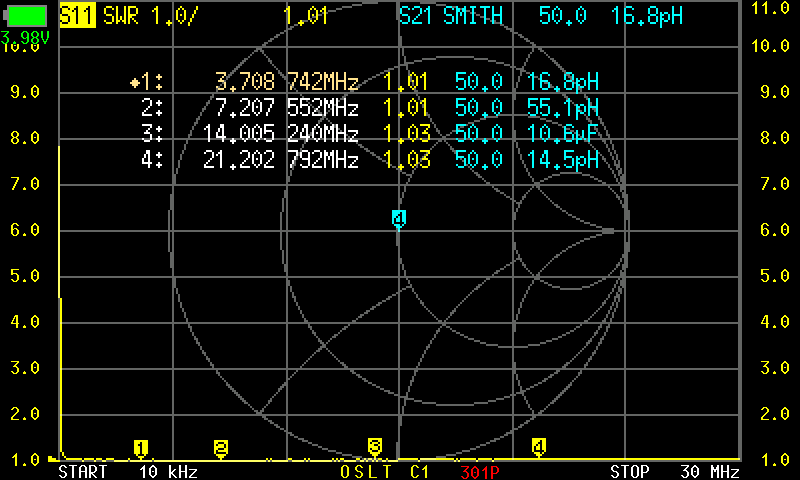Tap the SWR 1.03 value in marker row 3
Viewport: 800px width, 480px height.
pyautogui.click(x=407, y=134)
